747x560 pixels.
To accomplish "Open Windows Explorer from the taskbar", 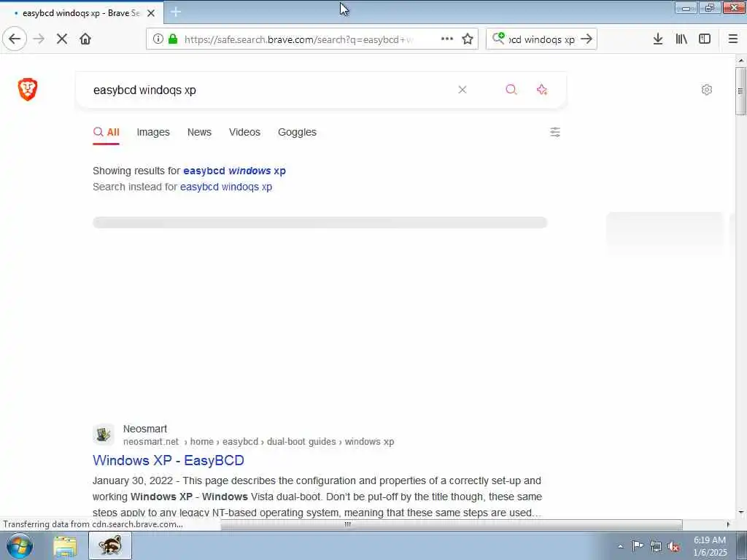I will (65, 545).
